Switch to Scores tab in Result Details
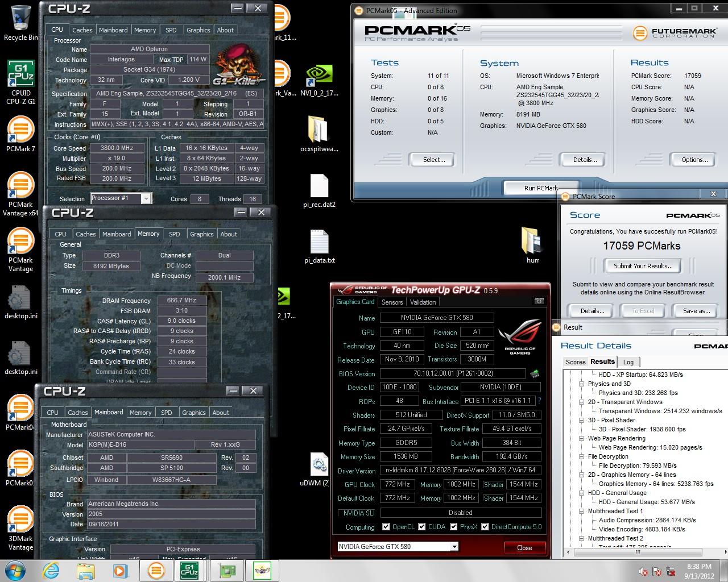 576,362
